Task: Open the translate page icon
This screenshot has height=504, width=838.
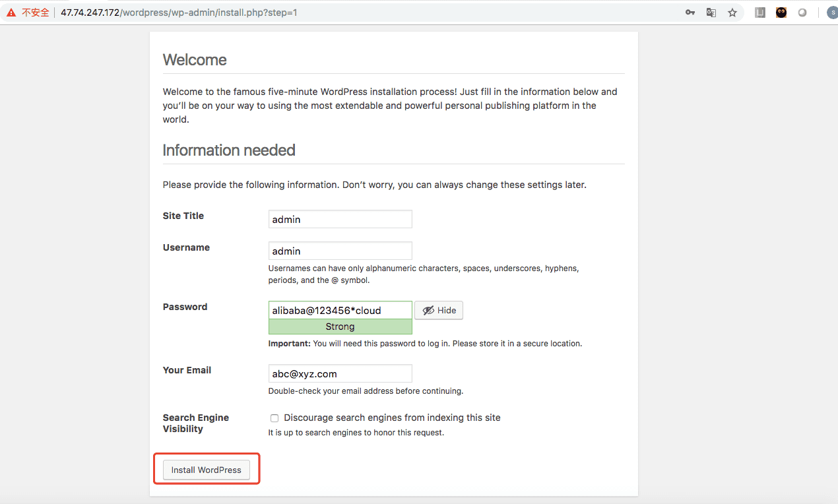Action: tap(711, 13)
